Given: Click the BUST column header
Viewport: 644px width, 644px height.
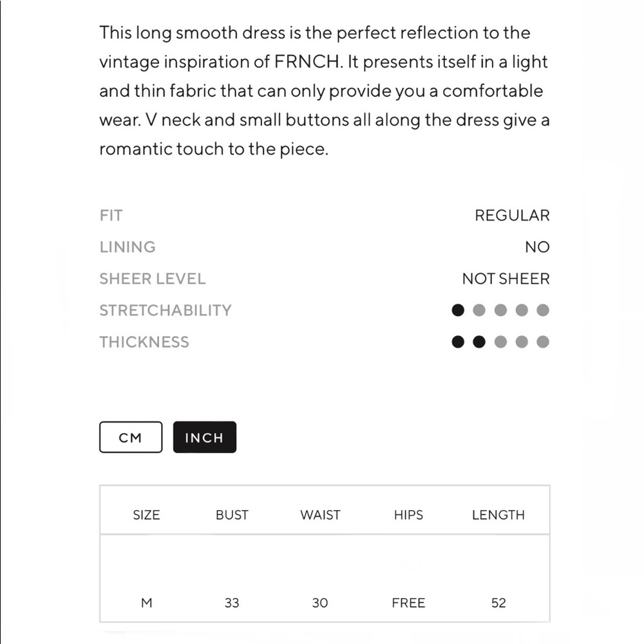Looking at the screenshot, I should tap(232, 515).
